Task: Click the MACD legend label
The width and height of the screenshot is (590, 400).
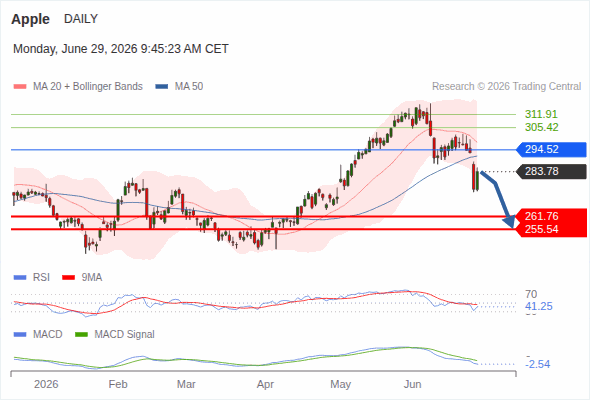Action: click(48, 335)
